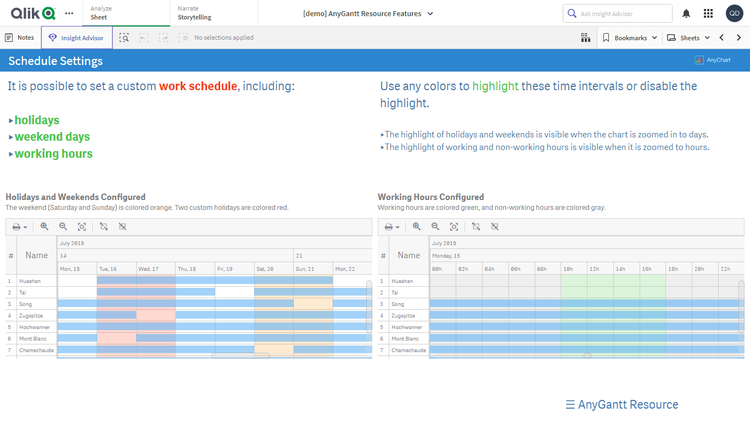Zoom in on the Holidays and Weekends chart

tap(44, 227)
